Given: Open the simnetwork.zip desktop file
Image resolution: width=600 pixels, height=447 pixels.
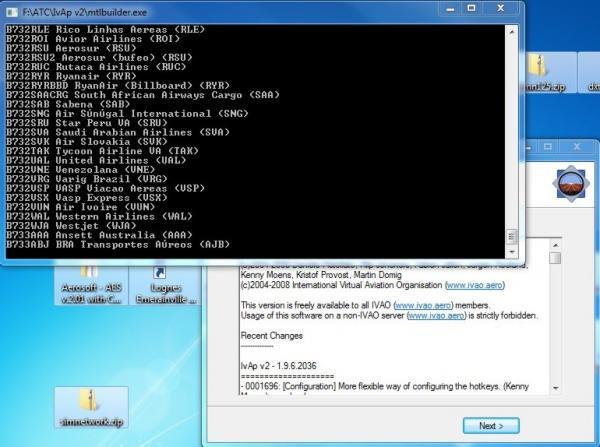Looking at the screenshot, I should click(x=91, y=408).
